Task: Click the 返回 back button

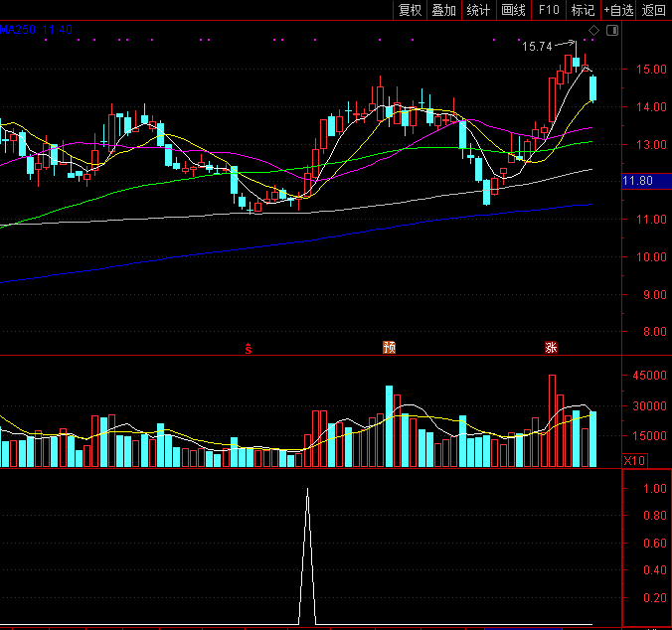Action: coord(654,10)
